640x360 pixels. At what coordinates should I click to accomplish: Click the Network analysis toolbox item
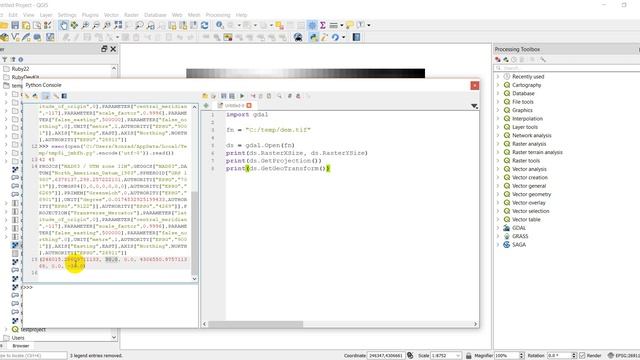click(531, 136)
